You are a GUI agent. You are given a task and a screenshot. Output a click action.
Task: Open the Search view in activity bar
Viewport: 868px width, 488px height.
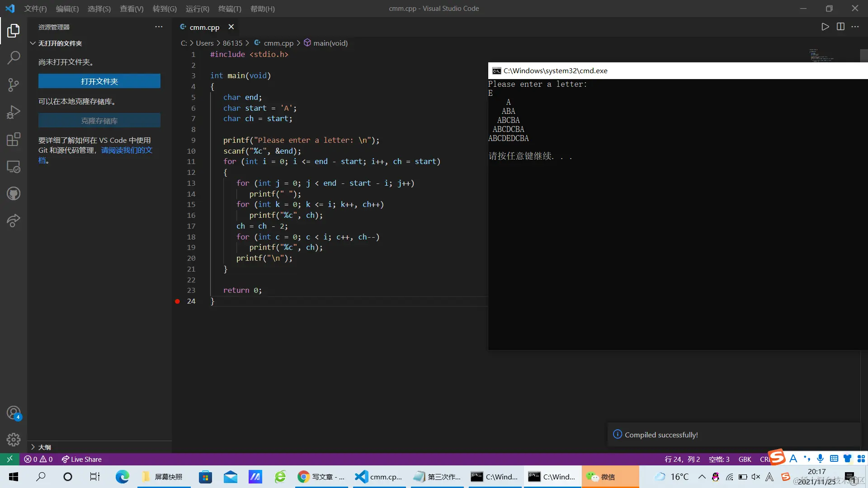pyautogui.click(x=14, y=57)
